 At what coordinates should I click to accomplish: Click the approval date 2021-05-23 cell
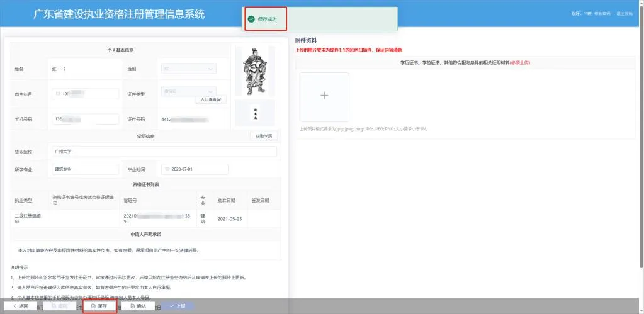tap(230, 219)
